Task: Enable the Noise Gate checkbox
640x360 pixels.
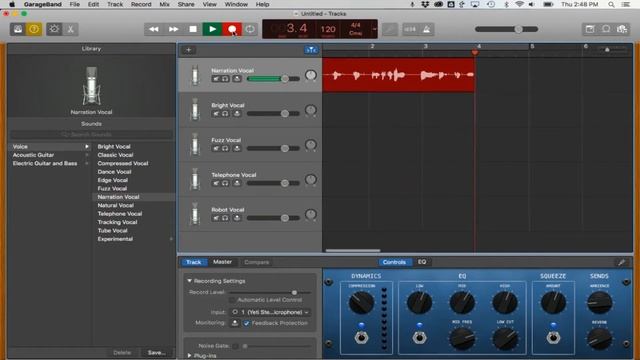Action: pos(235,346)
